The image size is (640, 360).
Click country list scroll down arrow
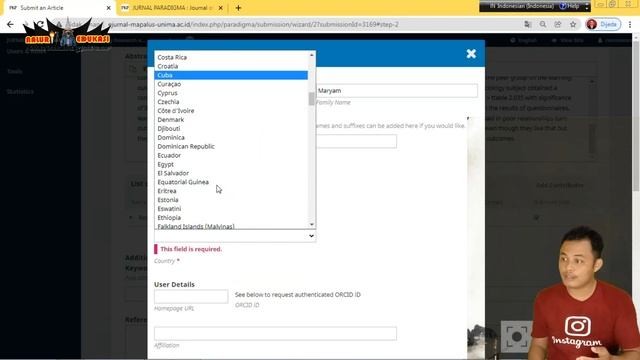[312, 224]
